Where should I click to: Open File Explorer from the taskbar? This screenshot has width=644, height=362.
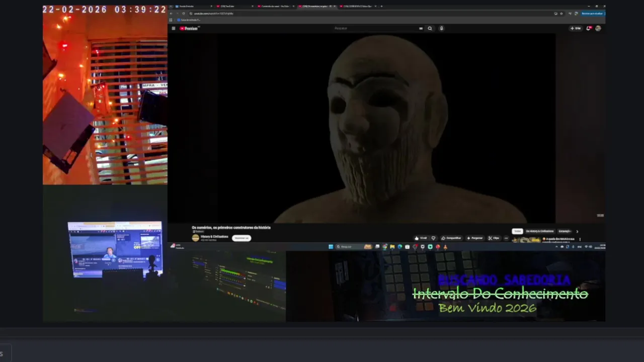tap(392, 246)
